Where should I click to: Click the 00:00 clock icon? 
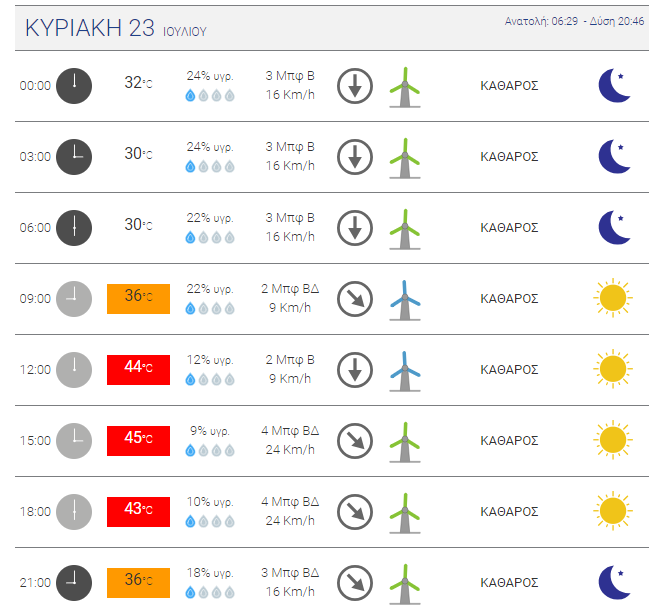pos(73,85)
